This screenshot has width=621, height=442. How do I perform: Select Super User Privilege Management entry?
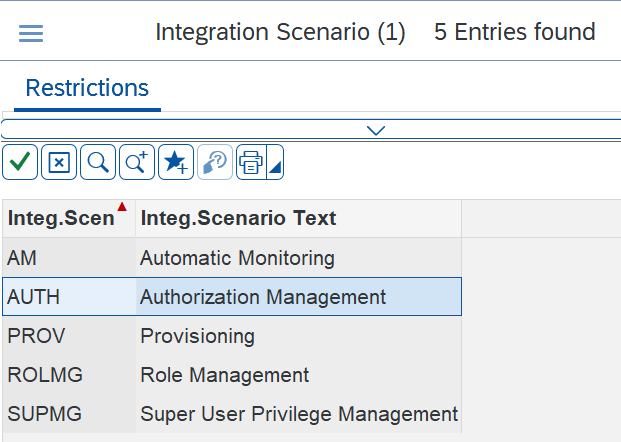coord(298,414)
